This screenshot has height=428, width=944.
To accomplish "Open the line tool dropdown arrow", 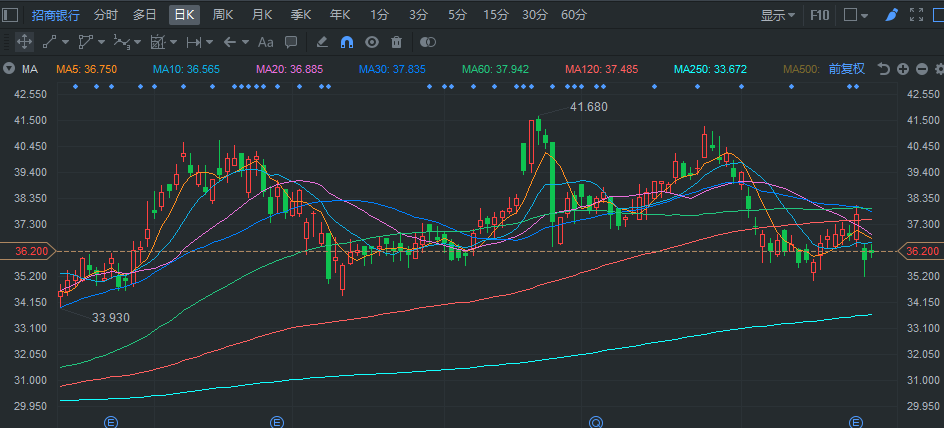I will coord(66,42).
